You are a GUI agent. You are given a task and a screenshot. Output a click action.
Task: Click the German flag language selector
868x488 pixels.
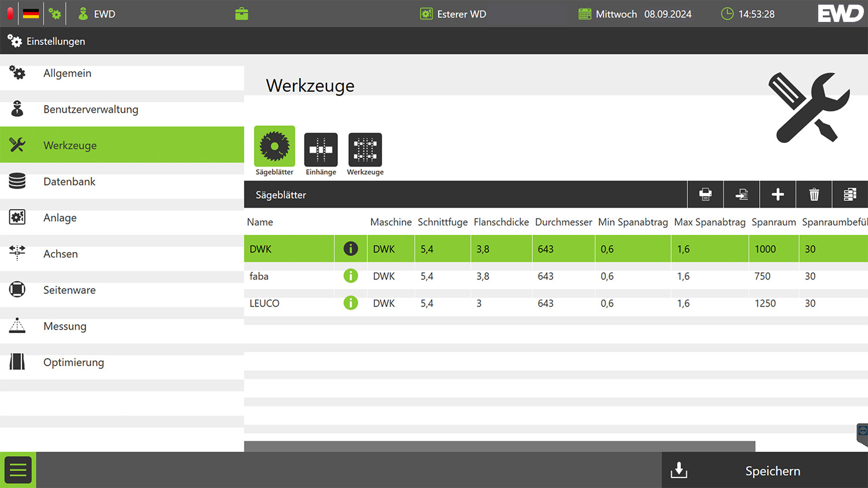click(31, 14)
